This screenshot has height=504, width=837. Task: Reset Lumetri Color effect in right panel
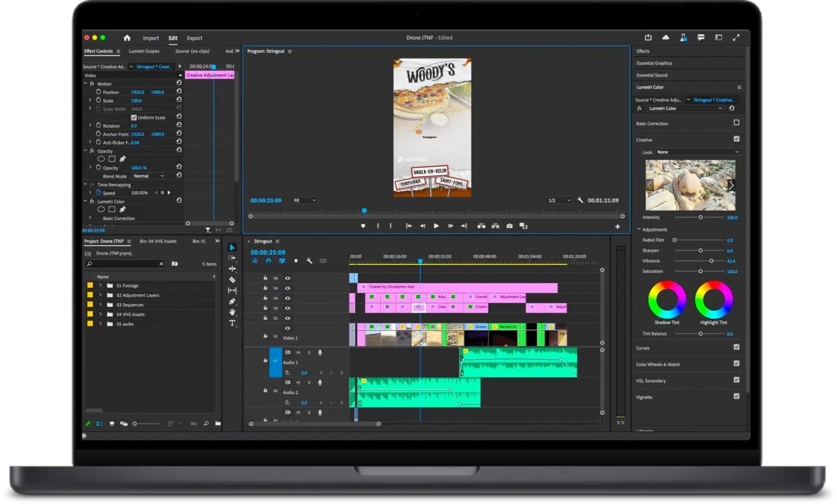tap(731, 109)
